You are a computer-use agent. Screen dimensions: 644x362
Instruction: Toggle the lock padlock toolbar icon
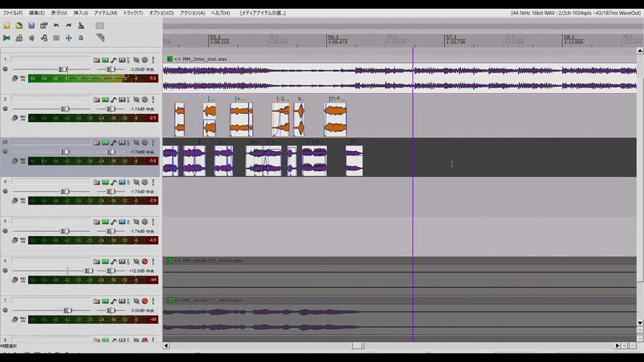pyautogui.click(x=81, y=38)
